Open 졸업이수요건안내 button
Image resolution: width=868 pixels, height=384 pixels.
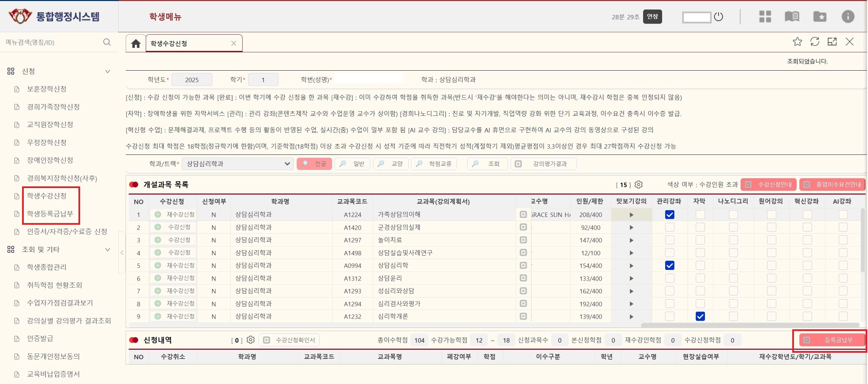pyautogui.click(x=832, y=184)
